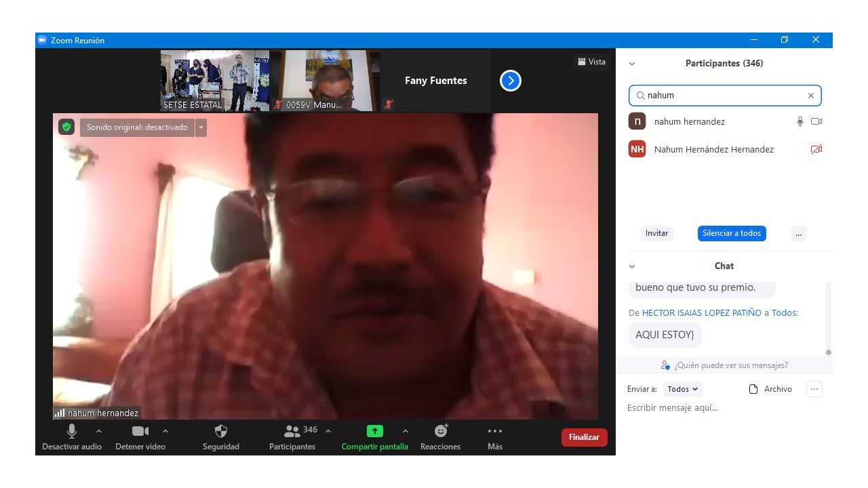The image size is (868, 488).
Task: Open the Enviar a: Todos dropdown
Action: pyautogui.click(x=683, y=389)
